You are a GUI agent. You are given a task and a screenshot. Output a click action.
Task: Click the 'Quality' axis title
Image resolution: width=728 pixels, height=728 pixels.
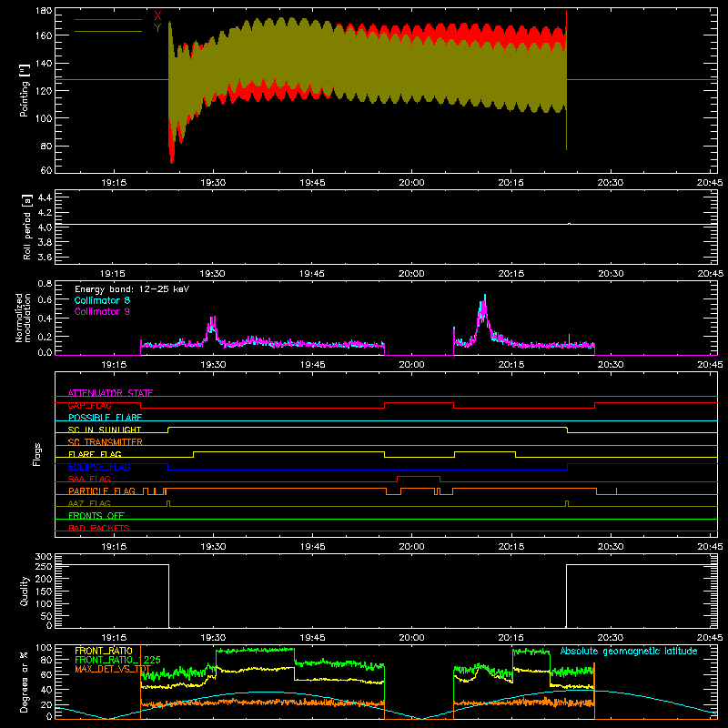click(x=25, y=591)
